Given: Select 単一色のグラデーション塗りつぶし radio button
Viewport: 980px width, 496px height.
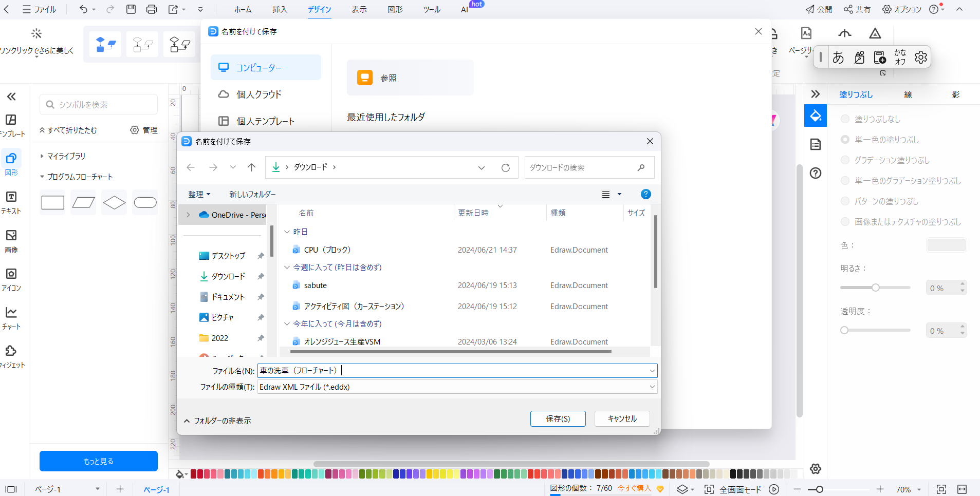Looking at the screenshot, I should click(845, 181).
